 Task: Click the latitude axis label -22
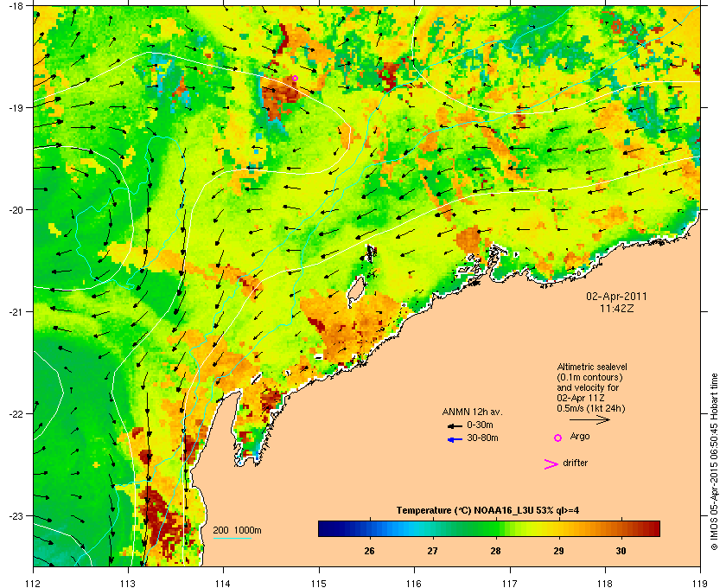(x=16, y=413)
